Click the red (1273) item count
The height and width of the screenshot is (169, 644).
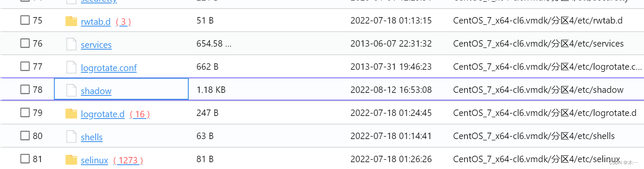[x=128, y=160]
